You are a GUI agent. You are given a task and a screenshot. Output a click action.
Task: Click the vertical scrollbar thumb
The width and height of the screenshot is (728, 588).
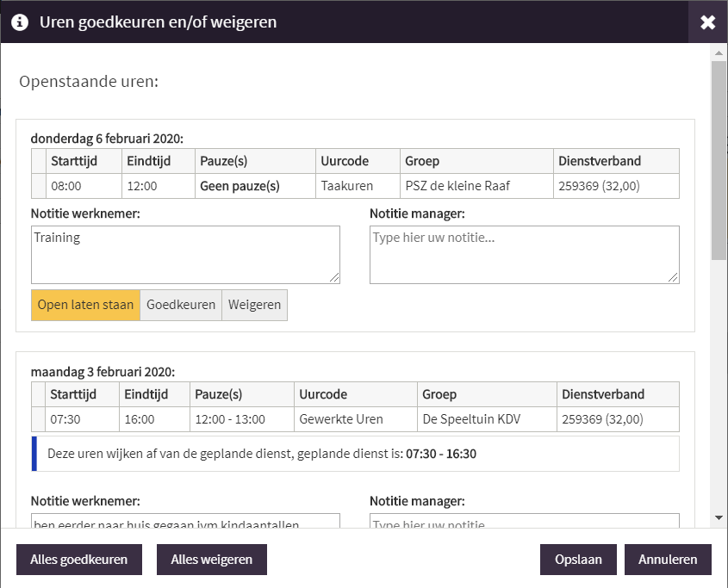coord(719,159)
